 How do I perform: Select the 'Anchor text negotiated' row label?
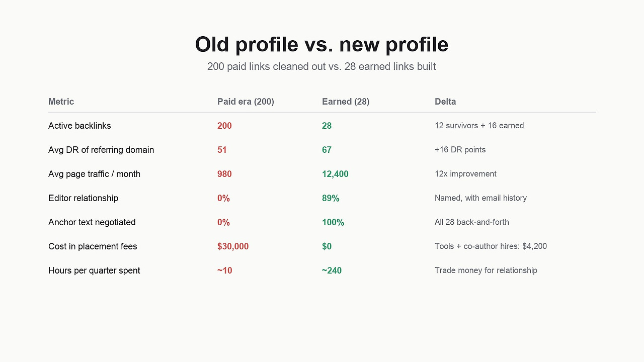point(92,222)
